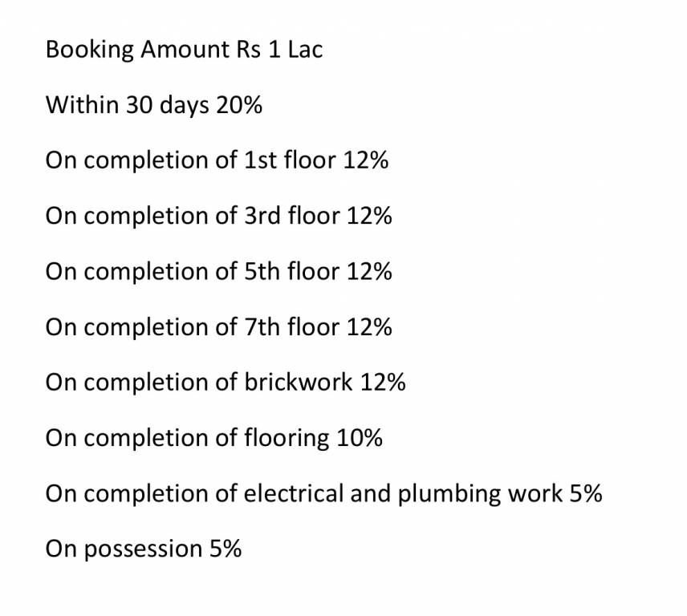Click the 12% beside 7th floor
Image resolution: width=687 pixels, height=616 pixels.
[369, 327]
